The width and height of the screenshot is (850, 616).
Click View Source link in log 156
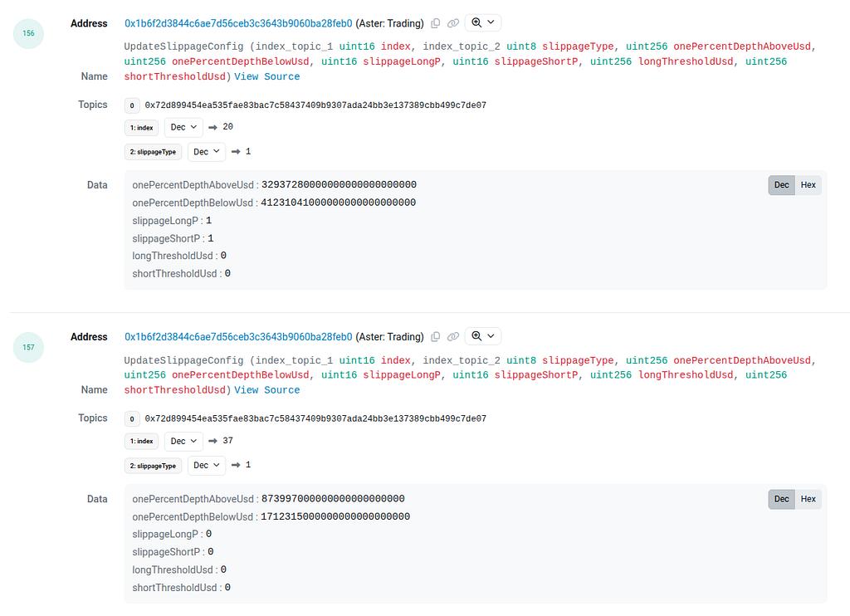pos(267,76)
